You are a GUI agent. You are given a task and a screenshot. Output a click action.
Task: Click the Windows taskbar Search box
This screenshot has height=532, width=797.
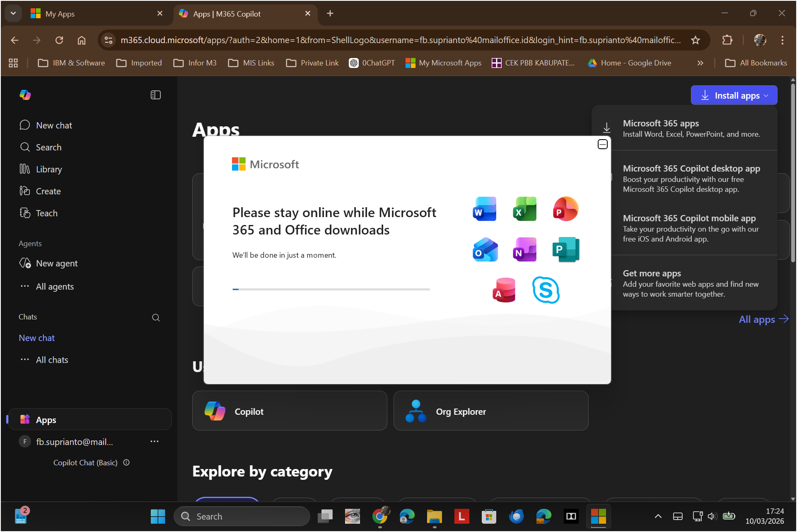(242, 516)
